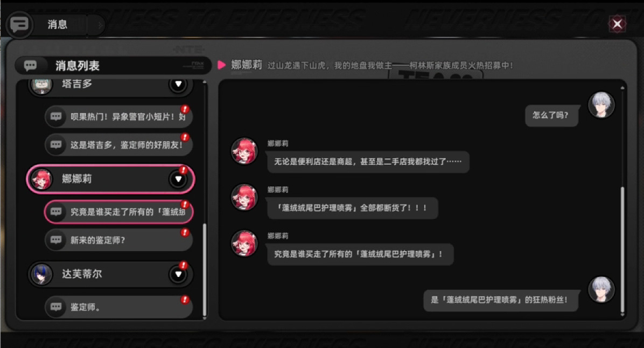The image size is (644, 348).
Task: Select the 达芙蒂尔 contact entry
Action: pos(110,274)
